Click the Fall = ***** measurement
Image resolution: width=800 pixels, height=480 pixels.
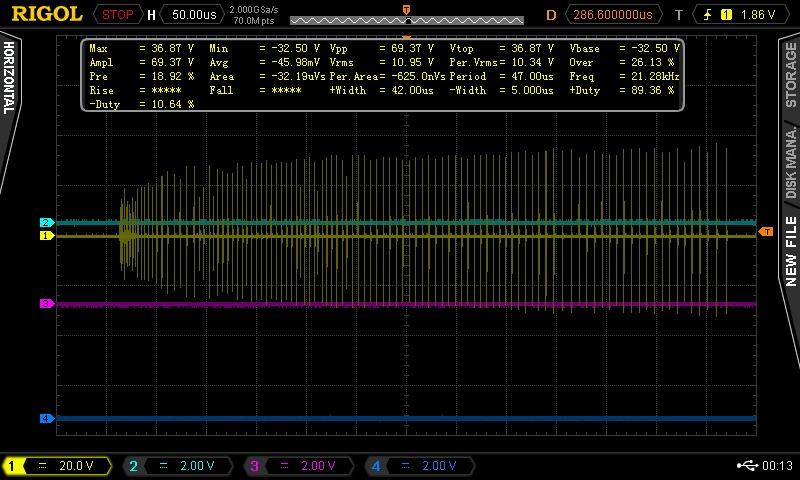click(x=255, y=90)
